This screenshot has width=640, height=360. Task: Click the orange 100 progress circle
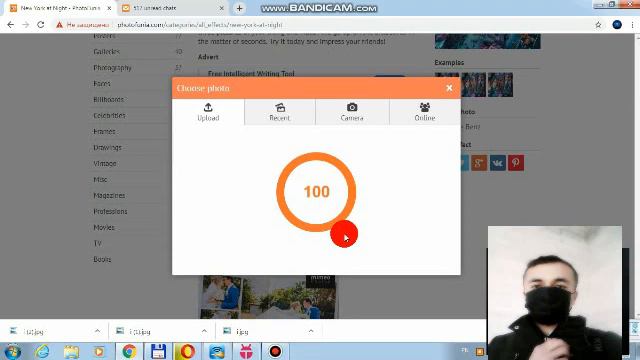click(316, 192)
